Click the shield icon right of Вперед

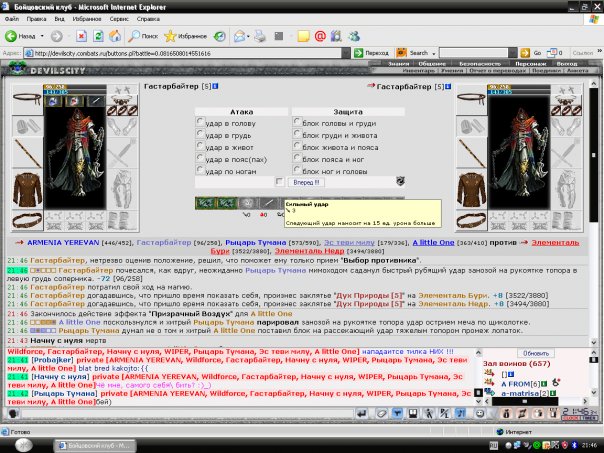tap(400, 181)
